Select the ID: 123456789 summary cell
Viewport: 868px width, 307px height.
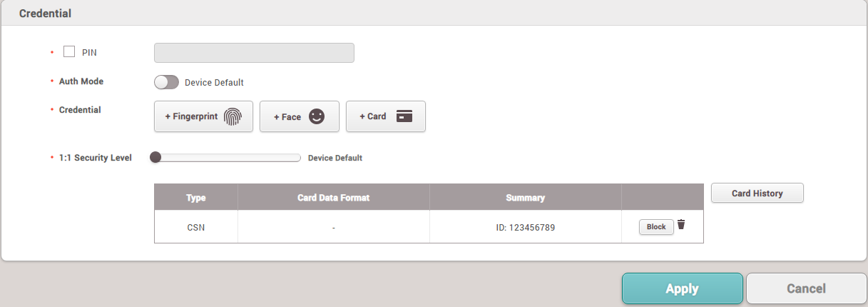coord(525,227)
